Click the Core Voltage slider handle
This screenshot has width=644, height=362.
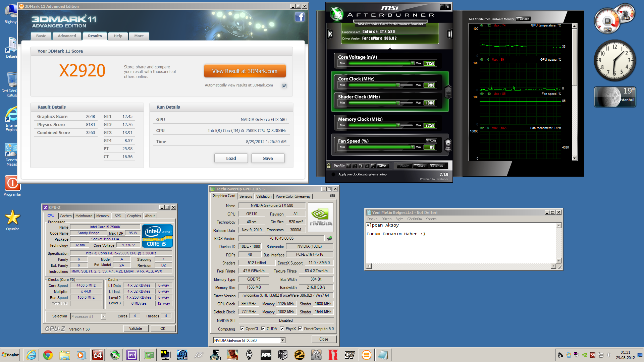pyautogui.click(x=413, y=63)
